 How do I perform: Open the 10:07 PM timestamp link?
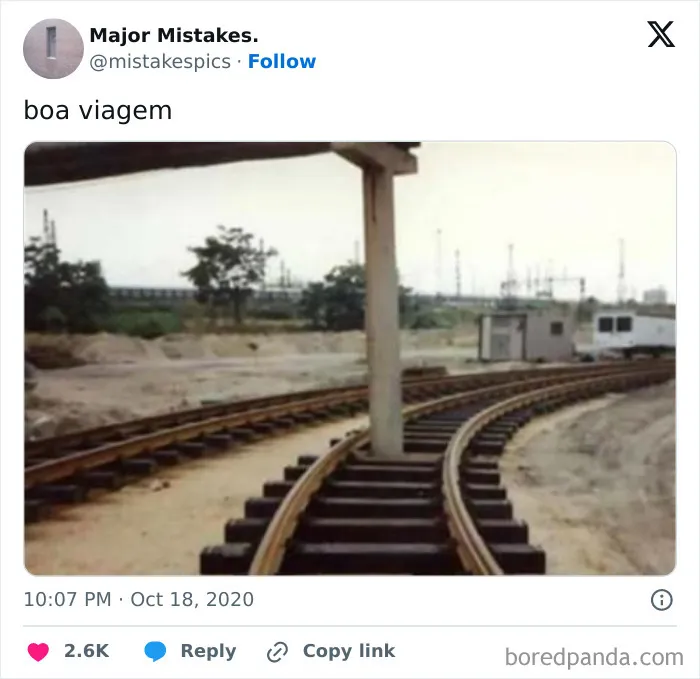[x=67, y=599]
